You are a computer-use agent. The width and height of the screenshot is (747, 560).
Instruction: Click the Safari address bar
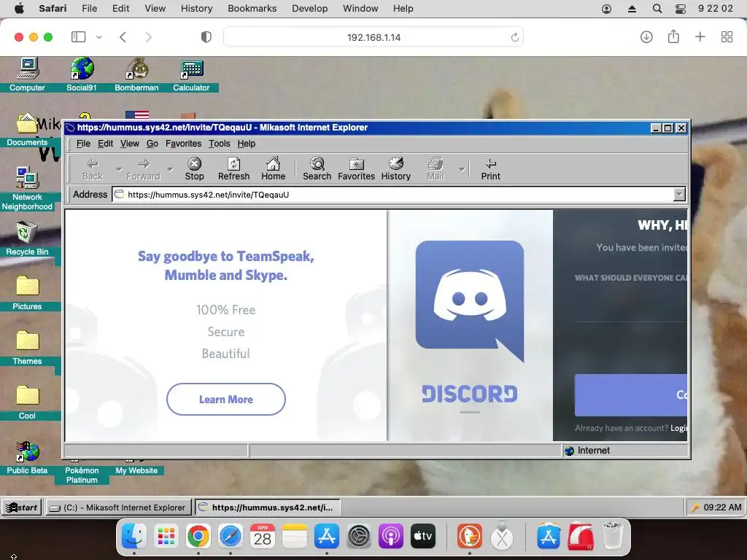373,37
